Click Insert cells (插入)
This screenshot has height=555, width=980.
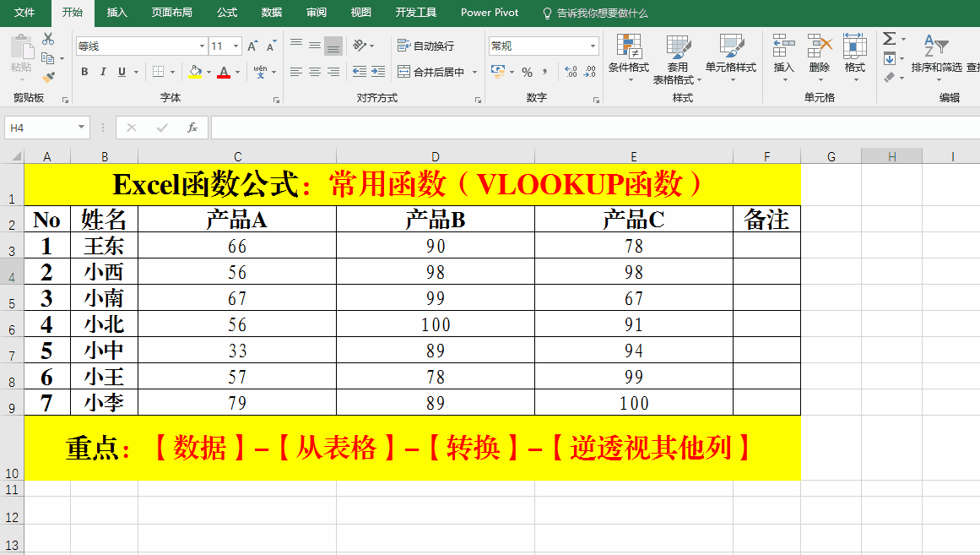784,58
